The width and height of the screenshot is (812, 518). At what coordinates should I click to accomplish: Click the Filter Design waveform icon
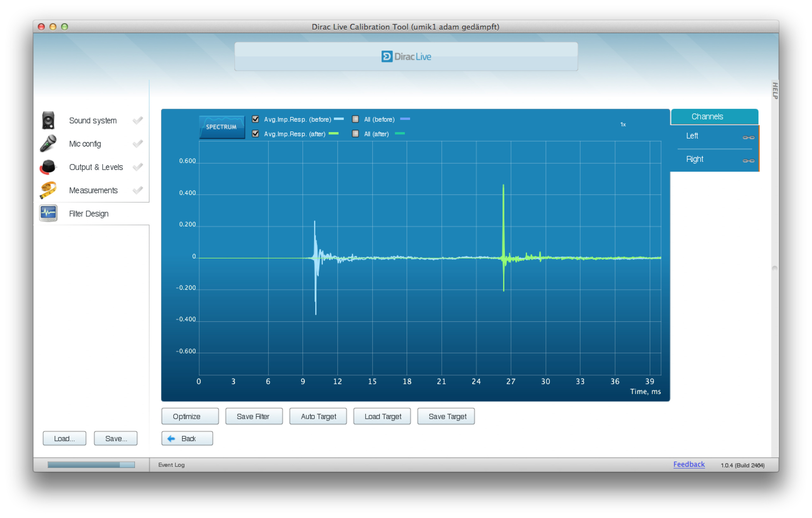click(48, 213)
